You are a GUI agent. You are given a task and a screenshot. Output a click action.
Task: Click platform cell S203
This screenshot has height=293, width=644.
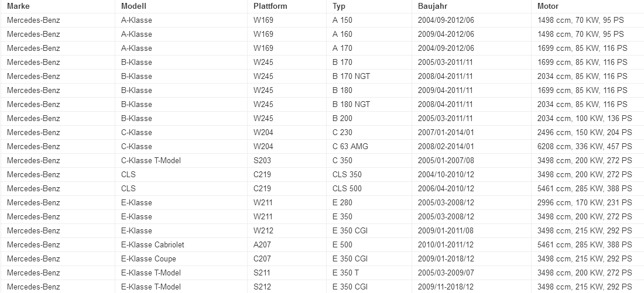tap(263, 160)
